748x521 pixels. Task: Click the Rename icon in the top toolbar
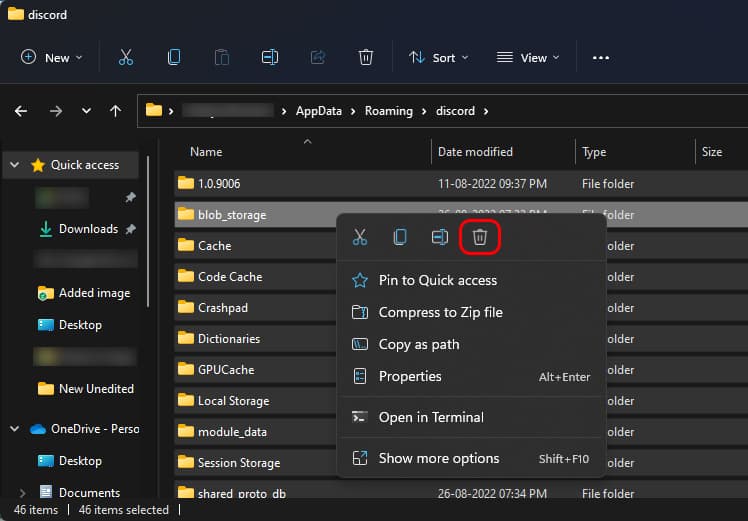click(x=270, y=58)
